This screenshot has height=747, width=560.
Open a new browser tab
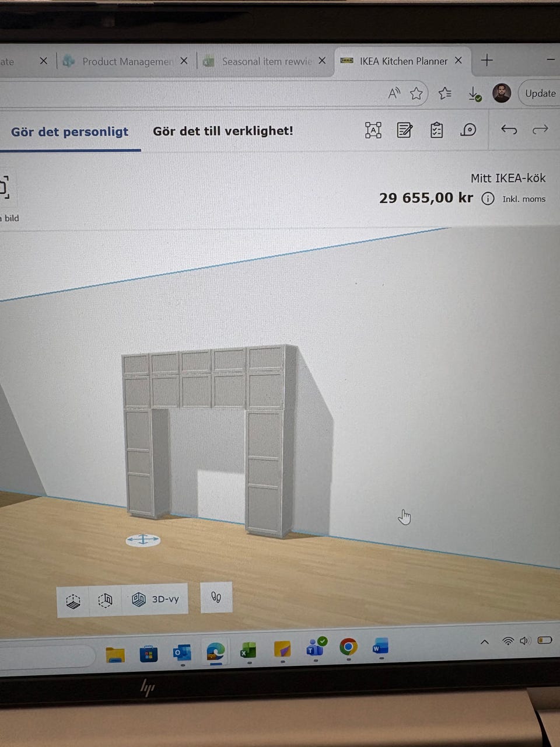[487, 60]
